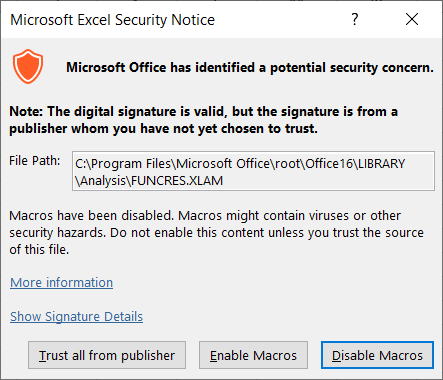Click 'publisher whom you have not yet chosen' line
The height and width of the screenshot is (380, 443).
pos(163,129)
